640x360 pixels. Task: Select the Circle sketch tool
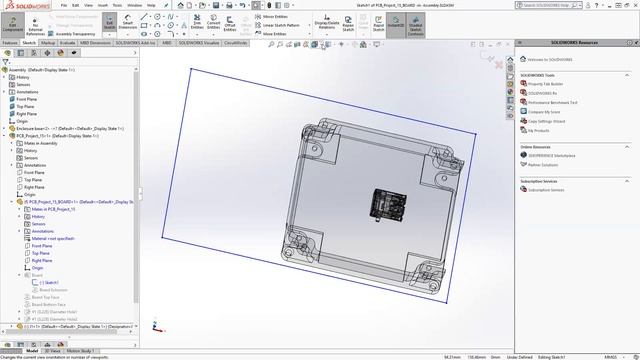[157, 17]
